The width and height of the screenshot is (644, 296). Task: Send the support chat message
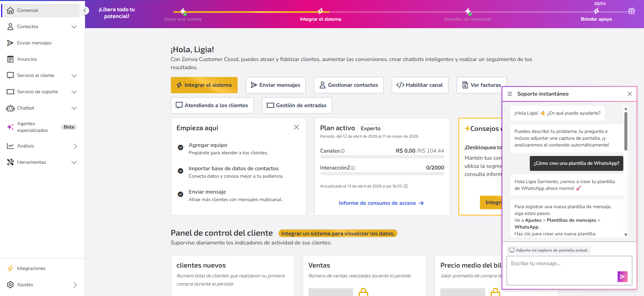point(622,277)
